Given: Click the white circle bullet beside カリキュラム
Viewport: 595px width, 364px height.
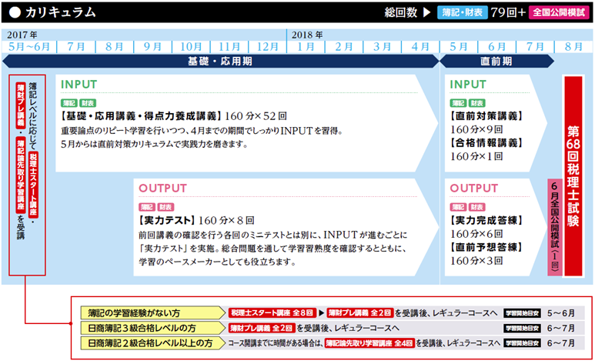Looking at the screenshot, I should click(x=13, y=12).
